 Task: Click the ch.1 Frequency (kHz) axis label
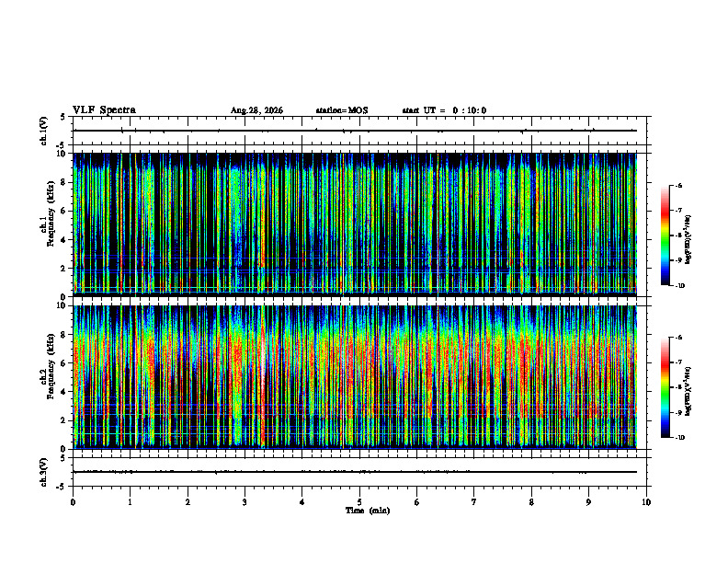(x=47, y=224)
